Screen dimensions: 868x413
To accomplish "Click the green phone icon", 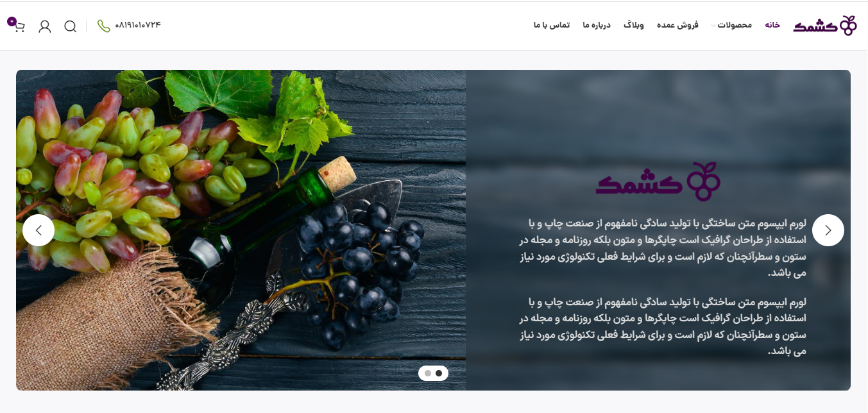I will click(104, 26).
